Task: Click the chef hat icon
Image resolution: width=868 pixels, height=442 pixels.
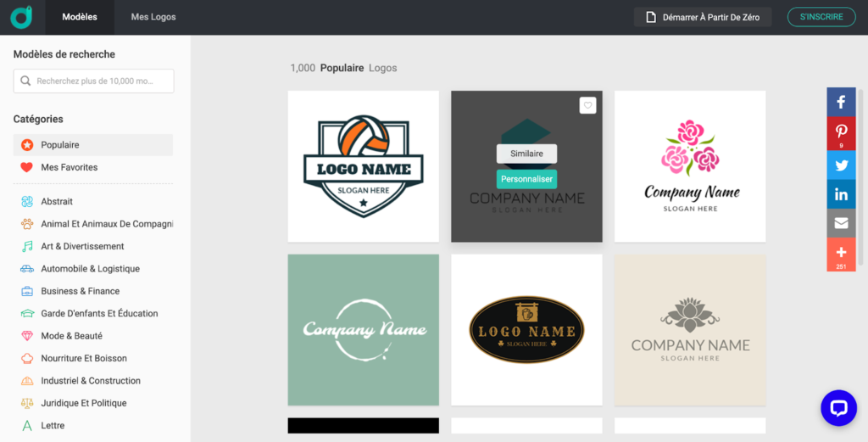Action: coord(26,358)
